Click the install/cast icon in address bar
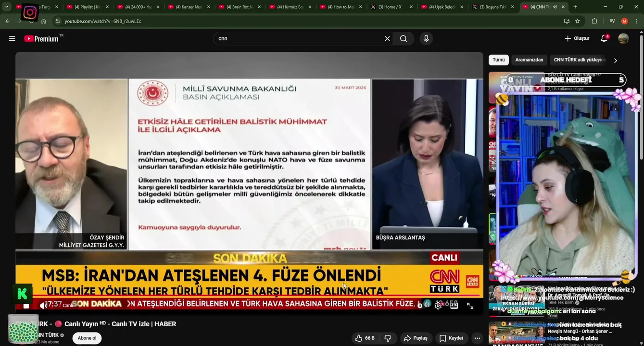 pos(567,21)
